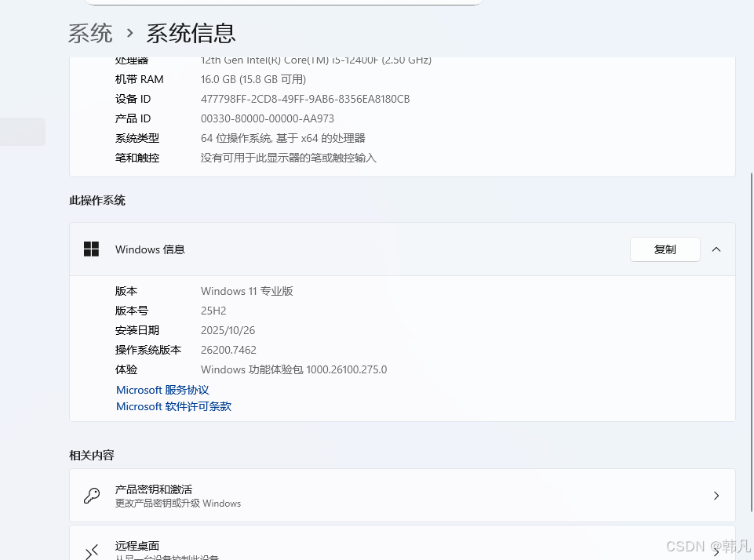
Task: Open the Microsoft 服务协议 link
Action: pos(162,390)
